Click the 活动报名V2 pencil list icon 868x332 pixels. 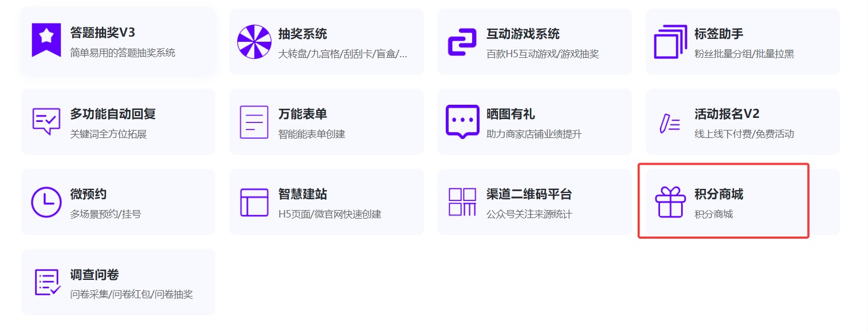click(x=670, y=123)
